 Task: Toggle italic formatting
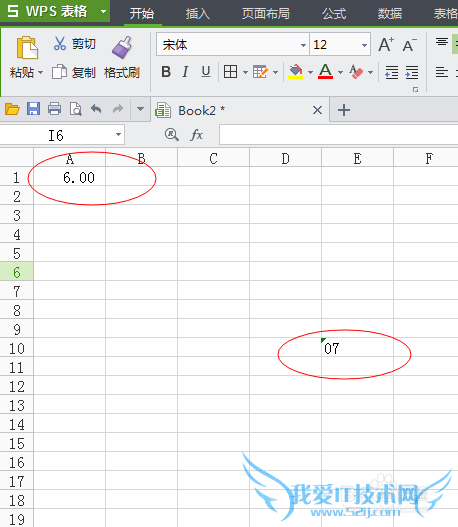(x=185, y=72)
